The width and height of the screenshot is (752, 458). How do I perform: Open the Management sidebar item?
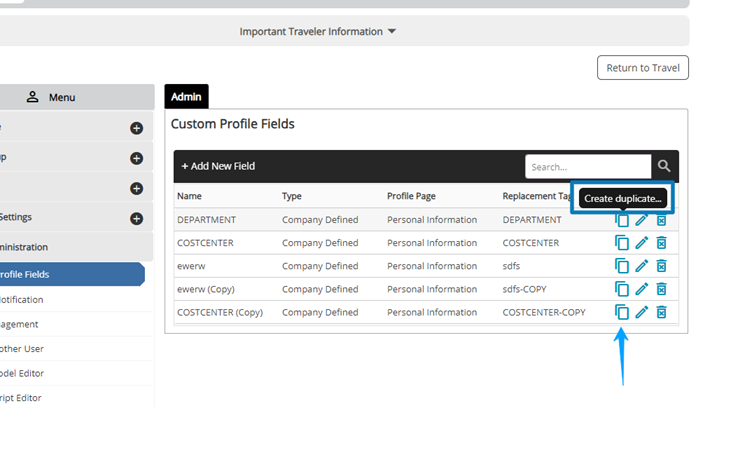[76, 324]
